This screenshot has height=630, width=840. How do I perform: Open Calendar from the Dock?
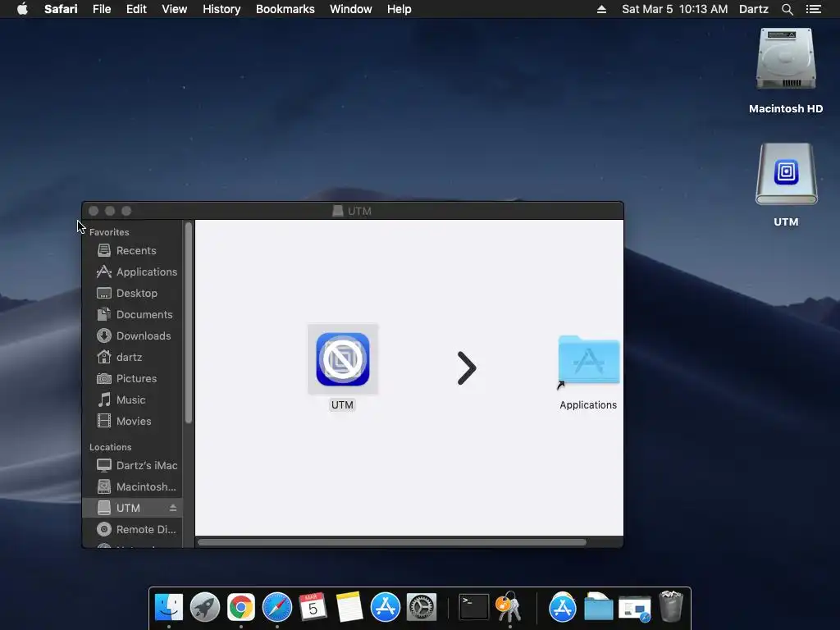coord(313,607)
